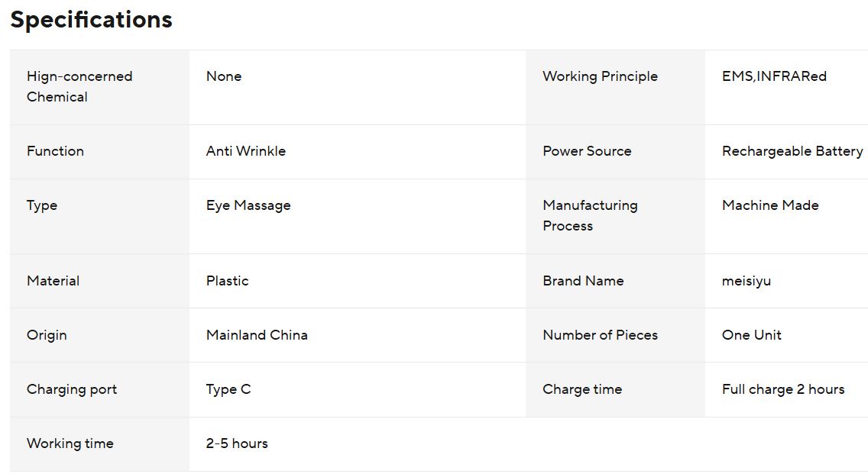Select the Power Source label
The width and height of the screenshot is (868, 474).
coord(587,151)
